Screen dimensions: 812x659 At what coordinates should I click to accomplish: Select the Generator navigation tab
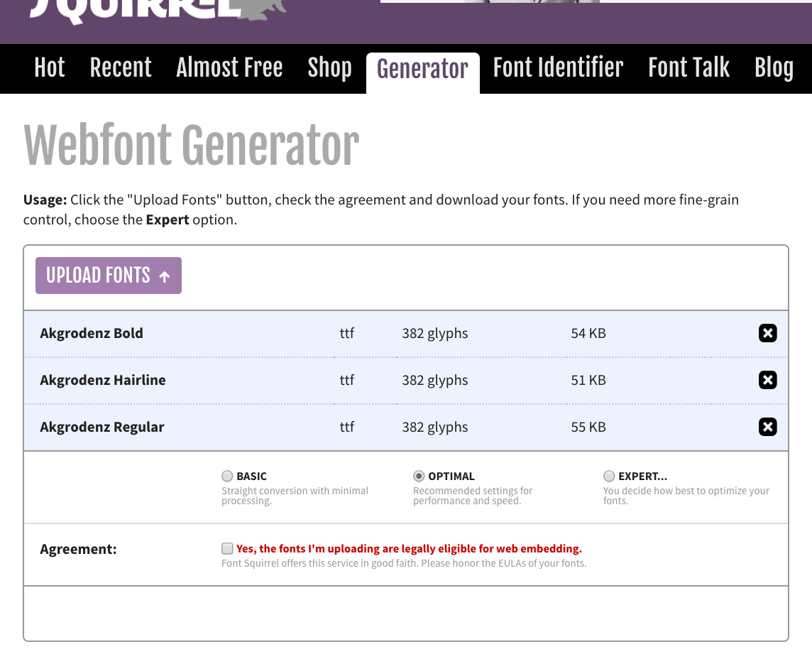(422, 68)
